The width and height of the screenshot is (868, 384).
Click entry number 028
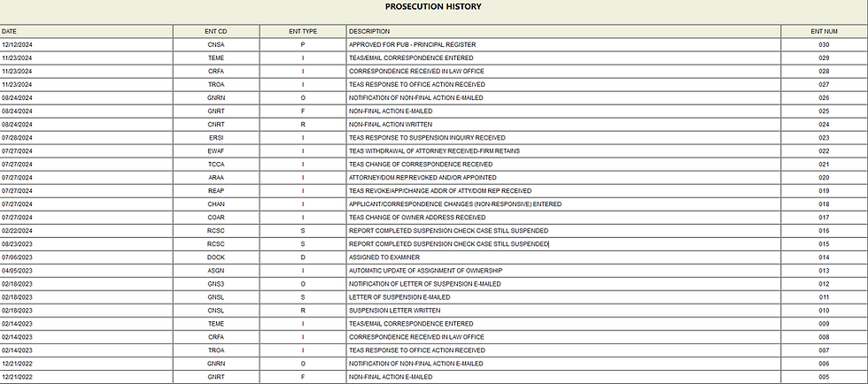point(824,72)
